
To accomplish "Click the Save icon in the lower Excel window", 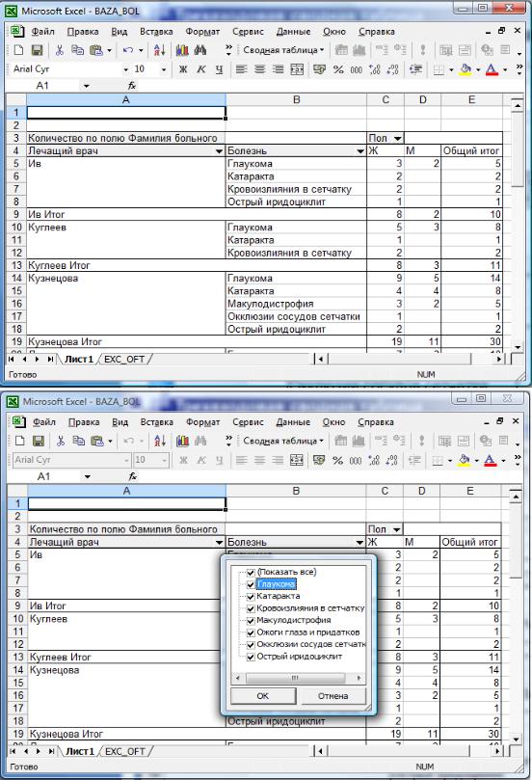I will pos(38,441).
